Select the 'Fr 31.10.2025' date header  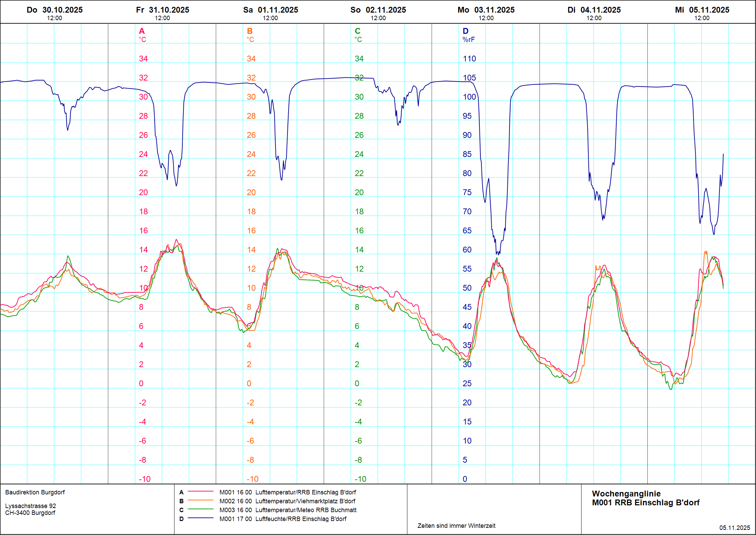click(x=163, y=10)
